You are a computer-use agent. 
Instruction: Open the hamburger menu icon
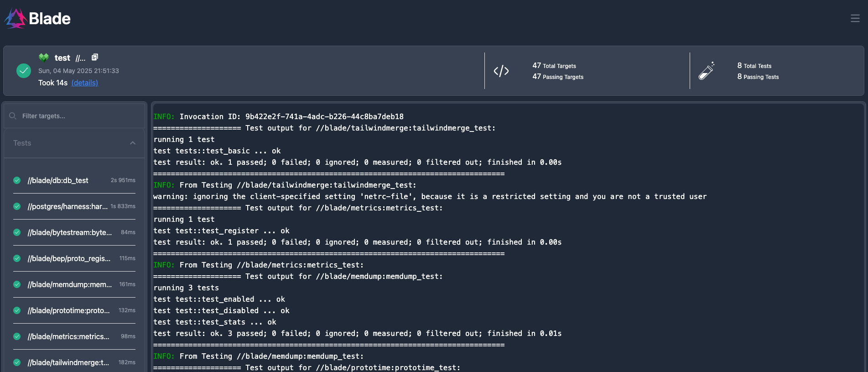[855, 18]
